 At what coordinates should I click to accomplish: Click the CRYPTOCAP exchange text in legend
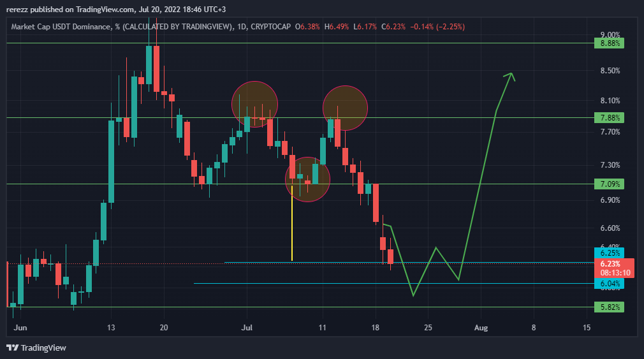coord(270,27)
